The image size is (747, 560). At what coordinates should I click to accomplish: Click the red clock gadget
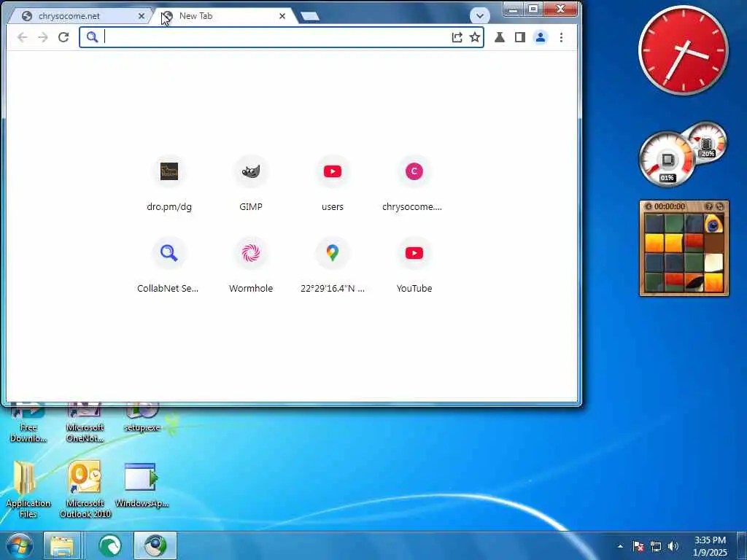pyautogui.click(x=683, y=50)
